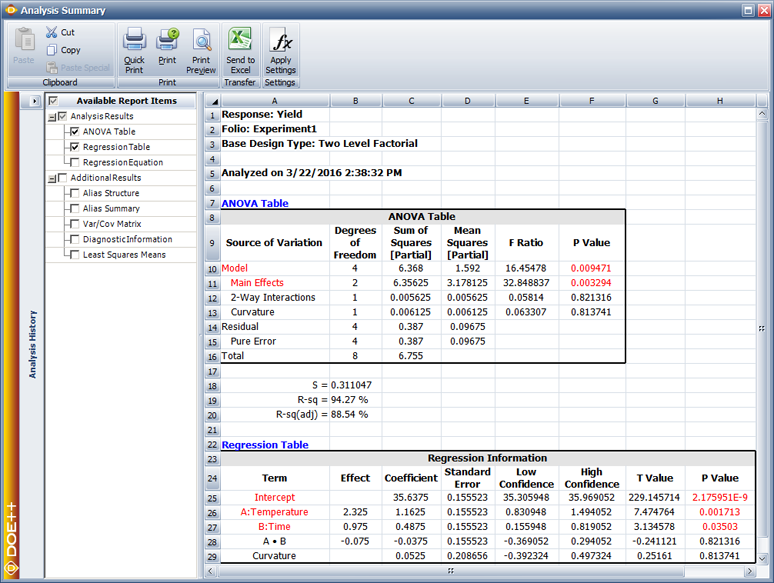
Task: Click the Copy icon
Action: click(x=51, y=50)
